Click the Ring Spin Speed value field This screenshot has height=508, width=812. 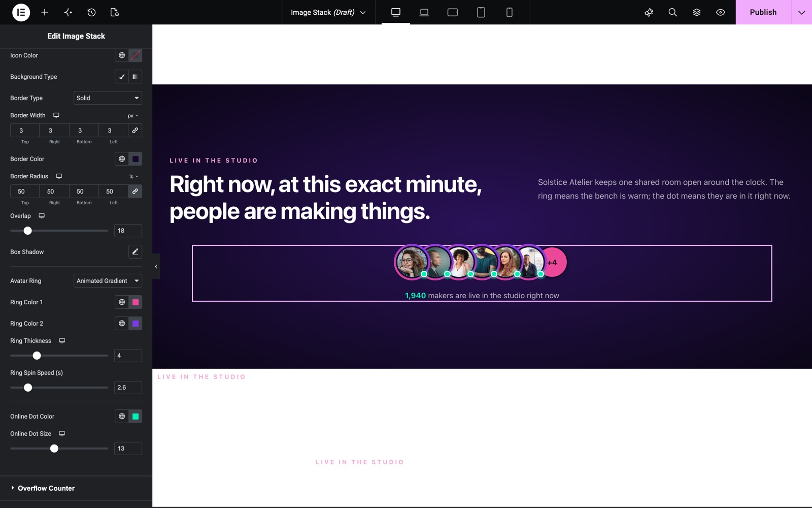coord(128,388)
